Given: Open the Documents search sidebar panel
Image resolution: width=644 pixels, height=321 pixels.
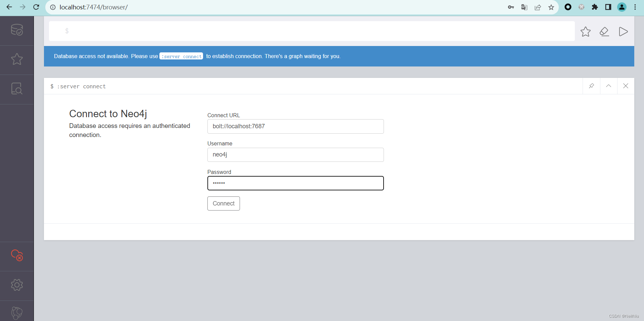Looking at the screenshot, I should (x=17, y=89).
